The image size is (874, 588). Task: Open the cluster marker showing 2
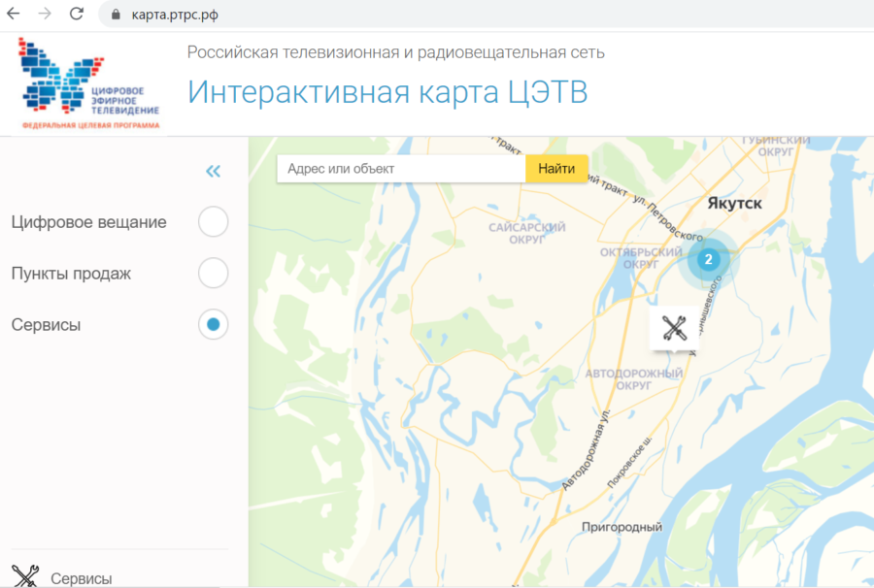[x=709, y=259]
